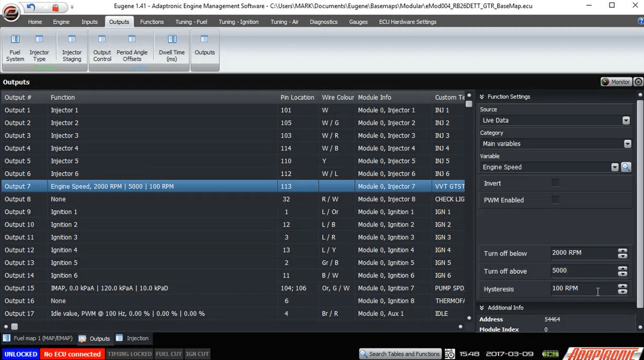Adjust the Turn off below stepper arrows
Screen dimensions: 644x360
[623, 253]
